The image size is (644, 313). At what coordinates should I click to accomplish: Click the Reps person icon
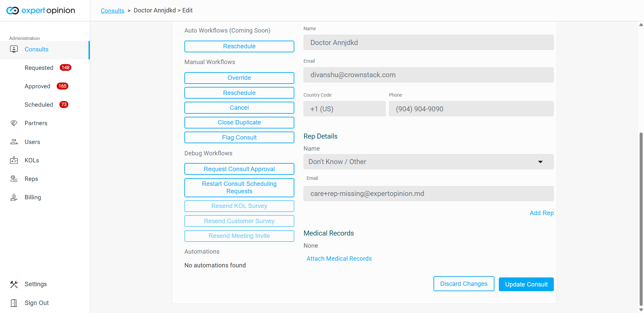(14, 179)
